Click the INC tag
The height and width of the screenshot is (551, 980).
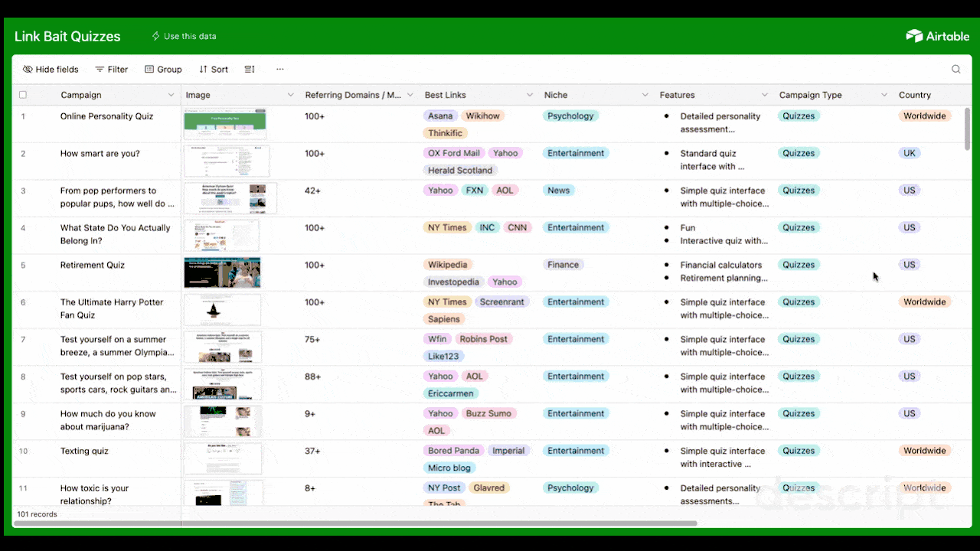(487, 227)
